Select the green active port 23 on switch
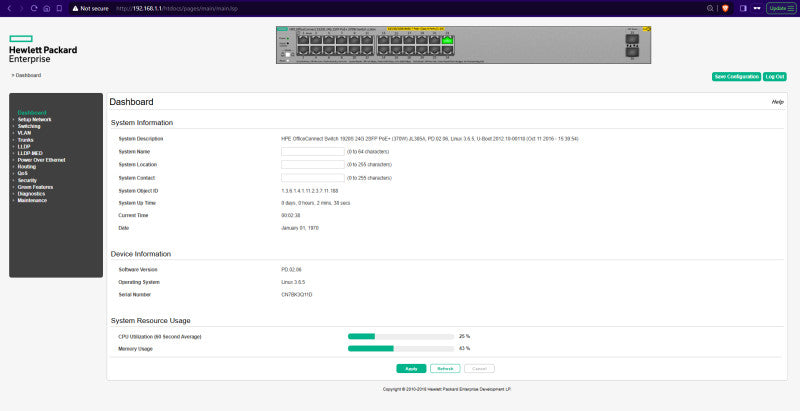The width and height of the screenshot is (800, 411). click(x=447, y=40)
